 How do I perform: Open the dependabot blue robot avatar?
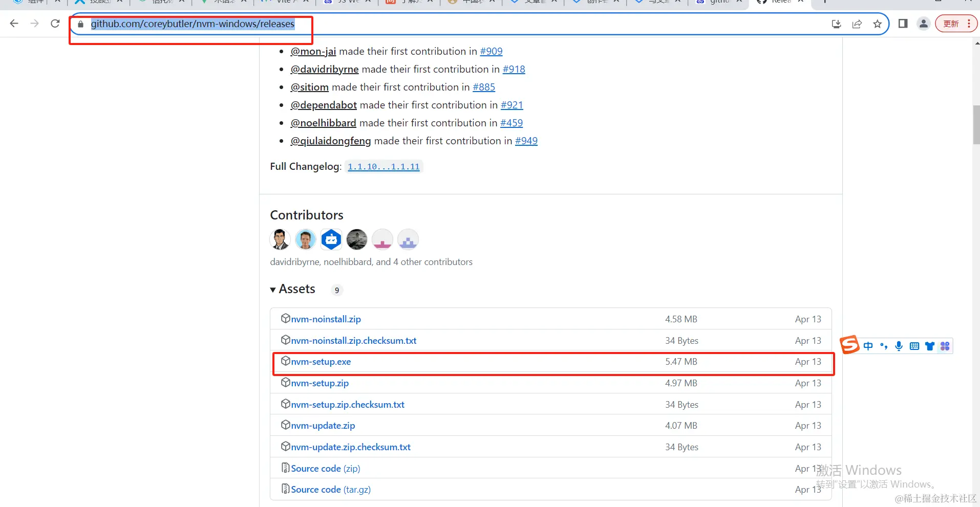pos(331,239)
